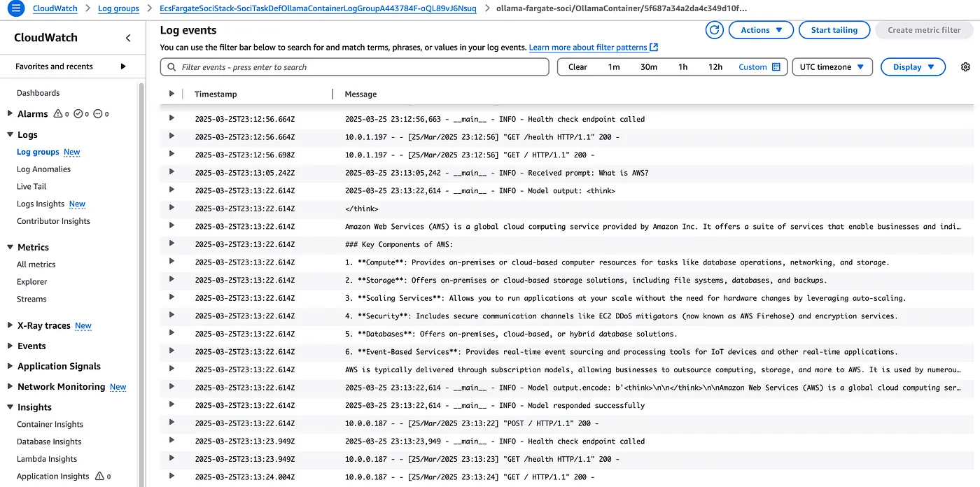Image resolution: width=980 pixels, height=487 pixels.
Task: Expand the 'Received prompt: What is AWS?' row
Action: coord(171,172)
